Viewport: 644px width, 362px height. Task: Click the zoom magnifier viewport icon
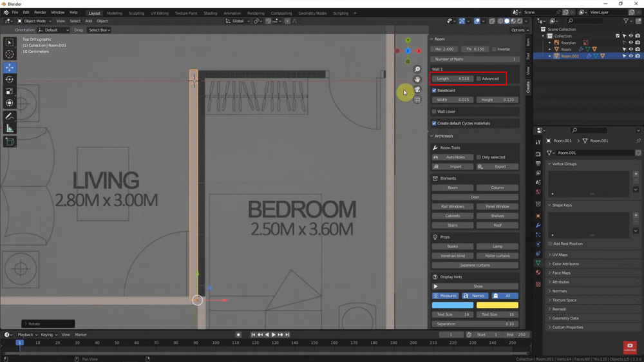[417, 70]
